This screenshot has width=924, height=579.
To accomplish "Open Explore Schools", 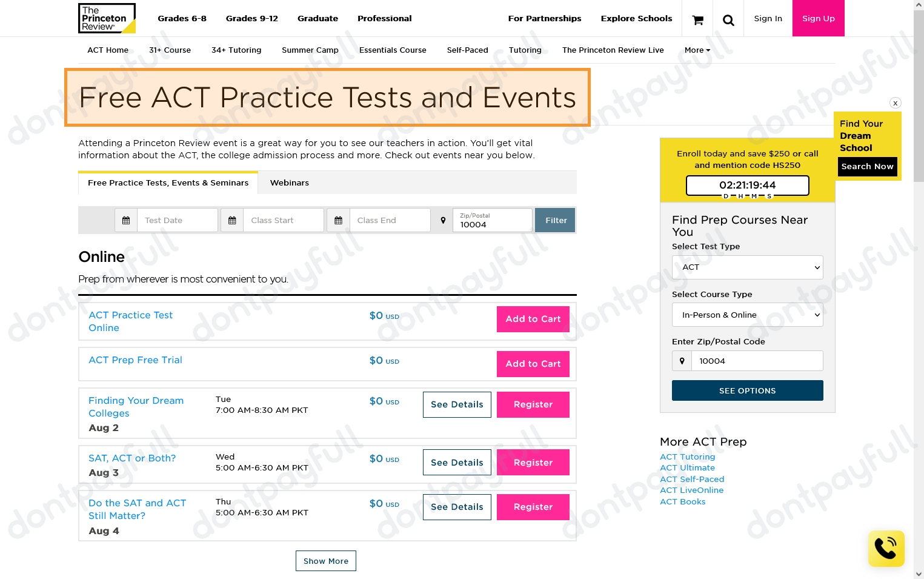I will pyautogui.click(x=636, y=18).
